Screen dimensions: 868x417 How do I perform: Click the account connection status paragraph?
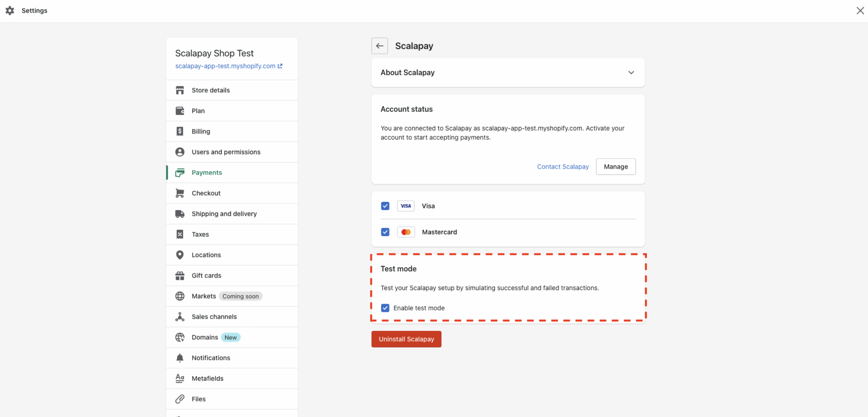coord(503,133)
